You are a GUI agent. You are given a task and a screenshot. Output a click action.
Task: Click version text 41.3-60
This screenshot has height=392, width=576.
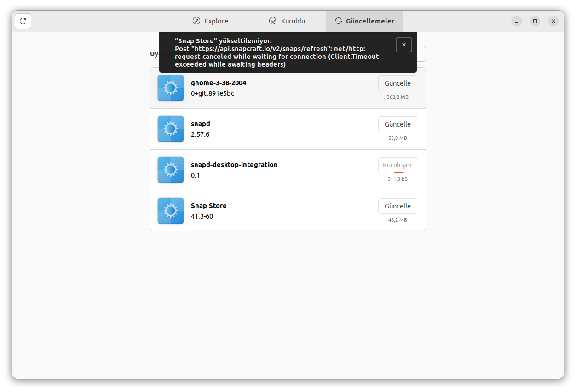202,216
